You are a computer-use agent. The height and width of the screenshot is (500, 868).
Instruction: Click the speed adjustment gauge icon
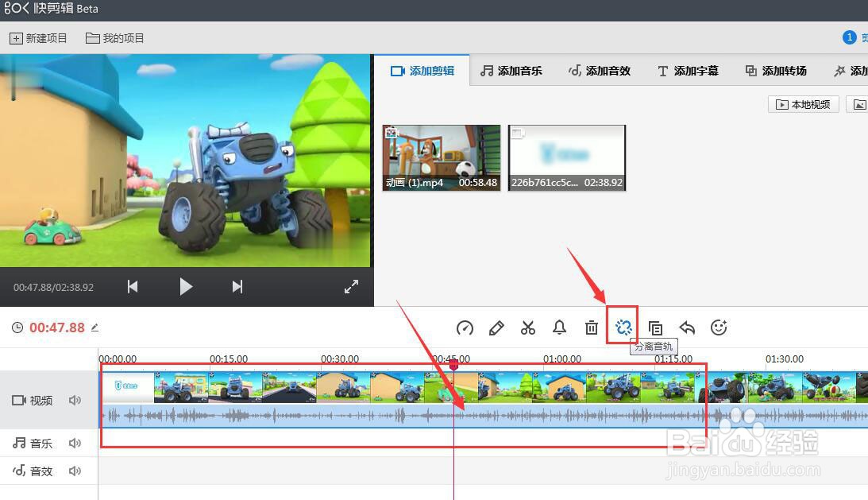[x=465, y=328]
